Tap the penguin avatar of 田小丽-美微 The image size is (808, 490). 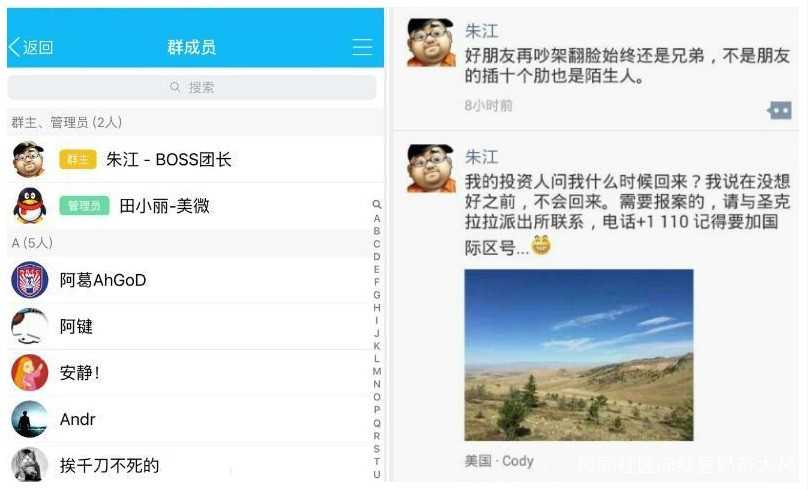(x=30, y=206)
